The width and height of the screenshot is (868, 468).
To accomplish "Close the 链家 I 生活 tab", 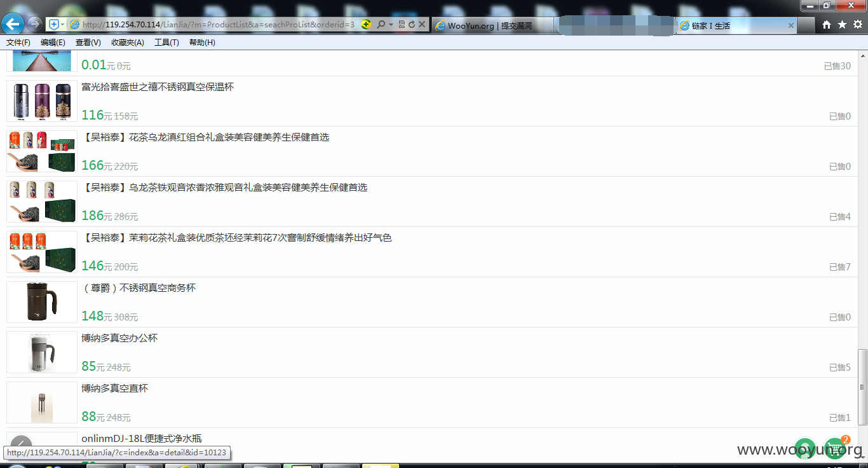I will point(791,25).
